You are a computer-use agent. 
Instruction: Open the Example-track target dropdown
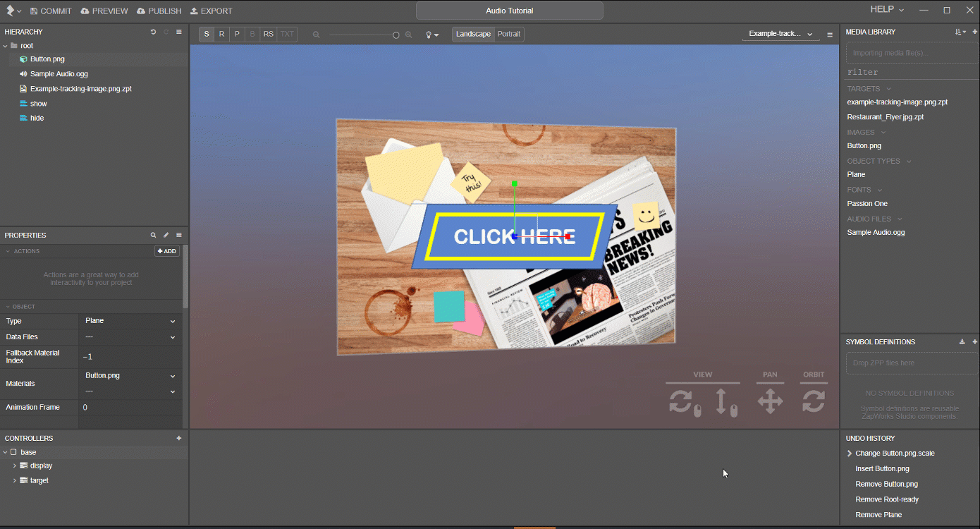click(780, 34)
